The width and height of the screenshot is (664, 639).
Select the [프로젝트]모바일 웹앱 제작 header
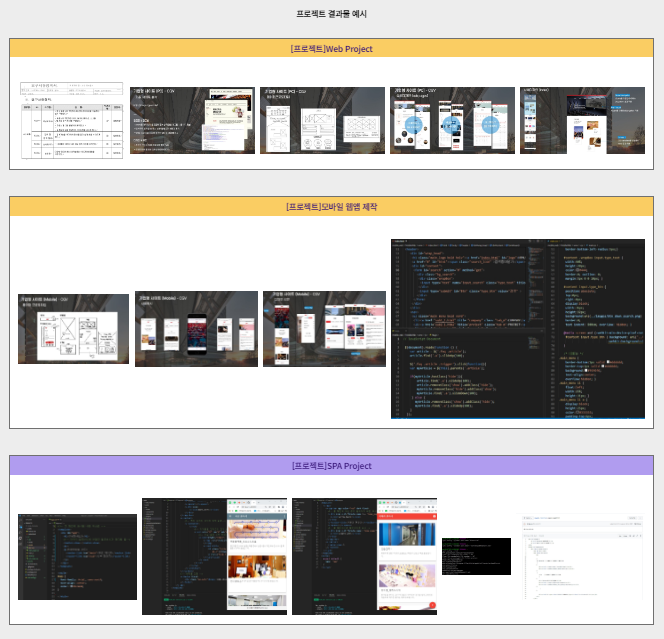click(331, 207)
